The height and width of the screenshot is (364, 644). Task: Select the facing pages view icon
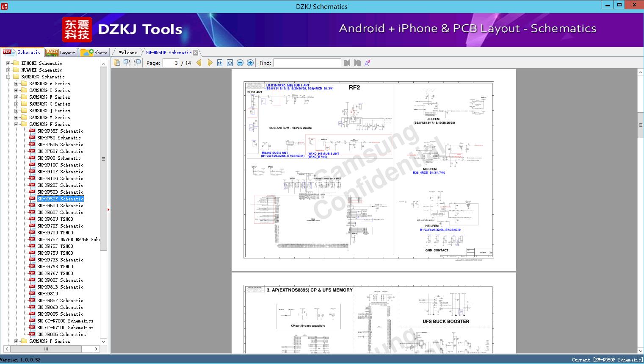[x=127, y=62]
